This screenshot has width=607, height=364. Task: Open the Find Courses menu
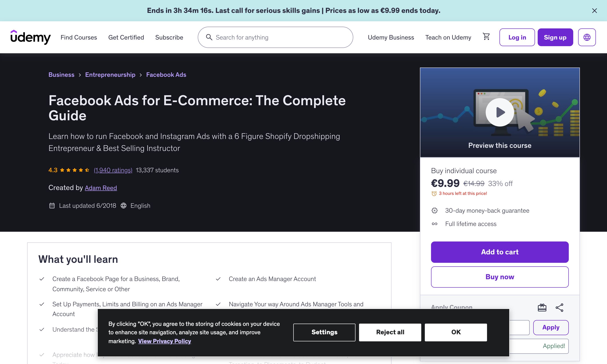(x=79, y=37)
